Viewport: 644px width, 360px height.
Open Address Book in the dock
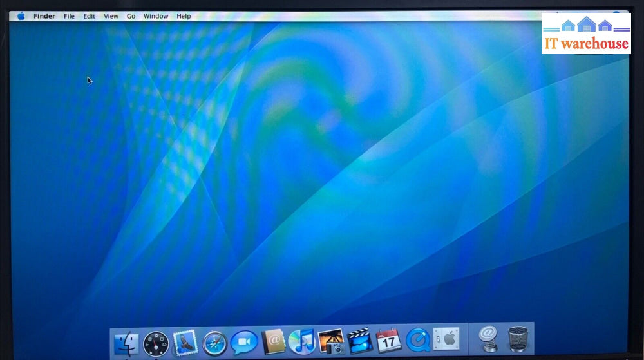(x=273, y=341)
